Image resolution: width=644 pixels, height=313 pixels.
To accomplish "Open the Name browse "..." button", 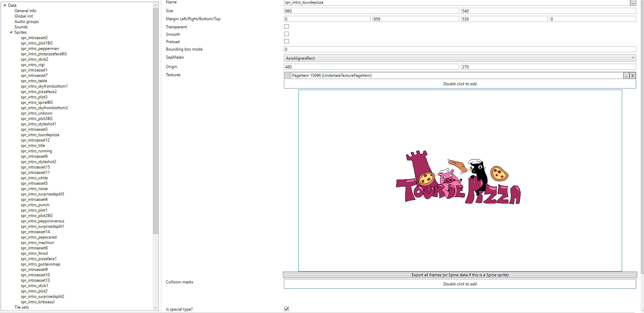I will pos(633,3).
